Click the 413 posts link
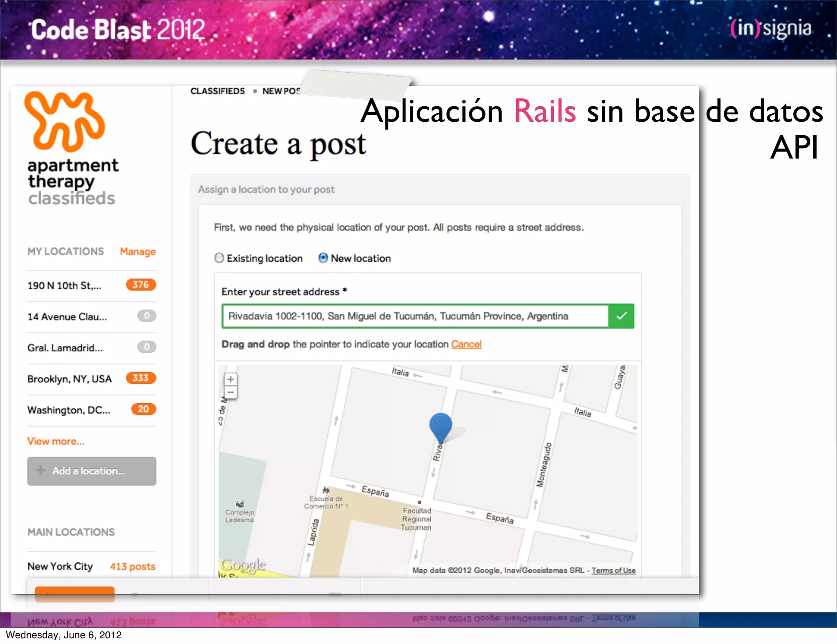The width and height of the screenshot is (837, 644). pos(133,566)
